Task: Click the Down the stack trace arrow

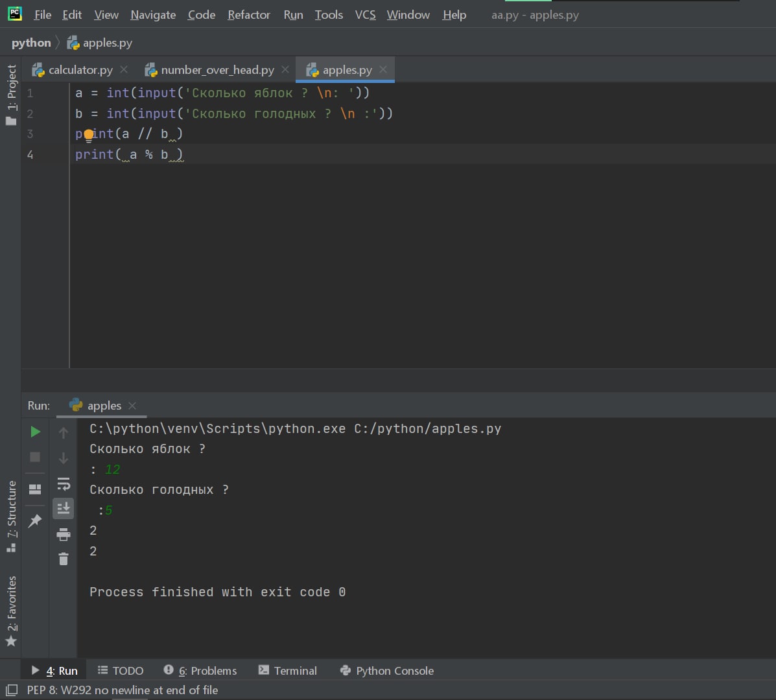Action: pos(64,458)
